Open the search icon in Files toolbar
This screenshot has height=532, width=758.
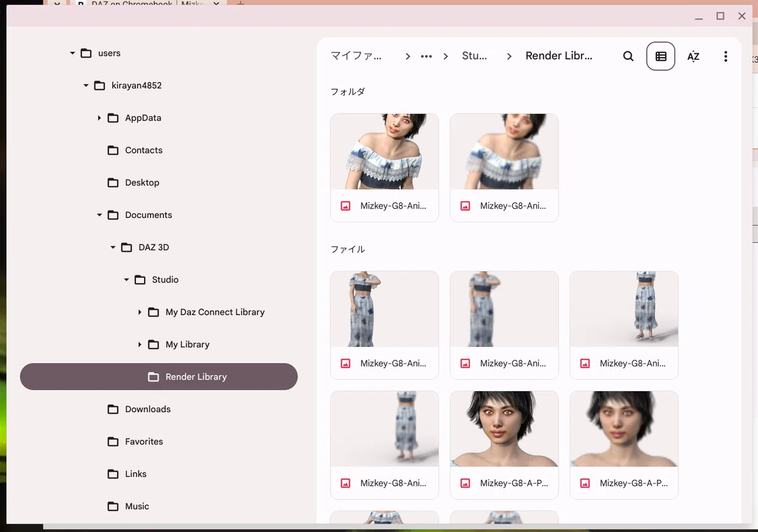pos(628,56)
